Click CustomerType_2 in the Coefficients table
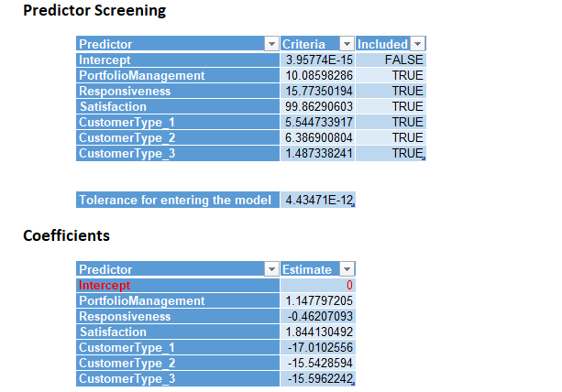Screen dimensions: 562x392 point(178,363)
